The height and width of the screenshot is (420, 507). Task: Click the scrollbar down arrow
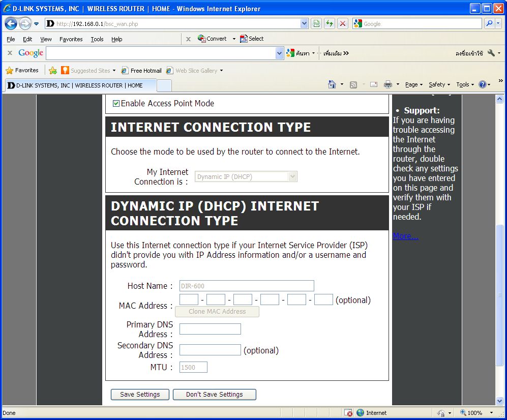tap(499, 401)
